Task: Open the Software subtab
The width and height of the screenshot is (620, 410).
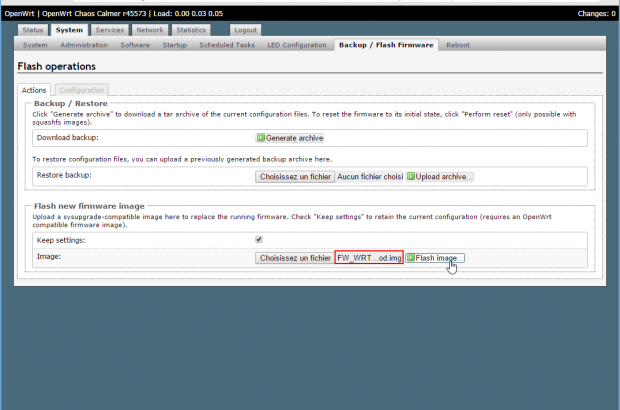Action: (x=135, y=45)
